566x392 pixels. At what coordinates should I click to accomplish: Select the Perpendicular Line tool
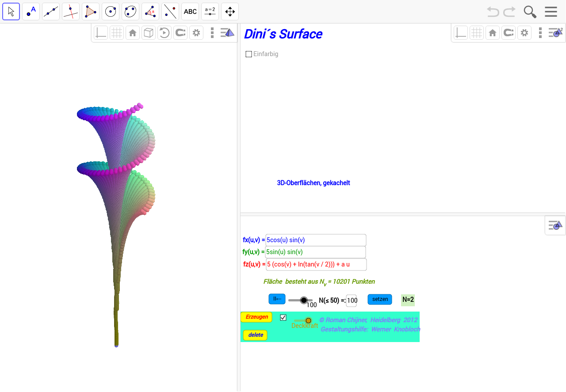(x=70, y=11)
